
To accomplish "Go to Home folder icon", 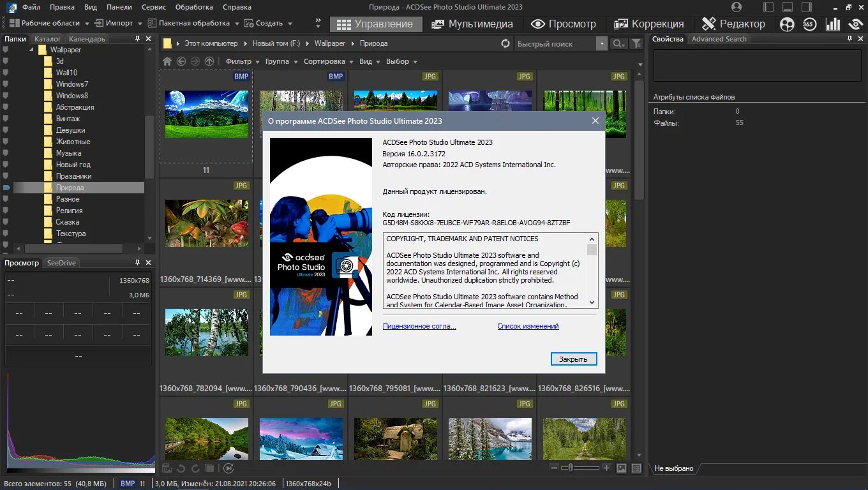I will [167, 61].
